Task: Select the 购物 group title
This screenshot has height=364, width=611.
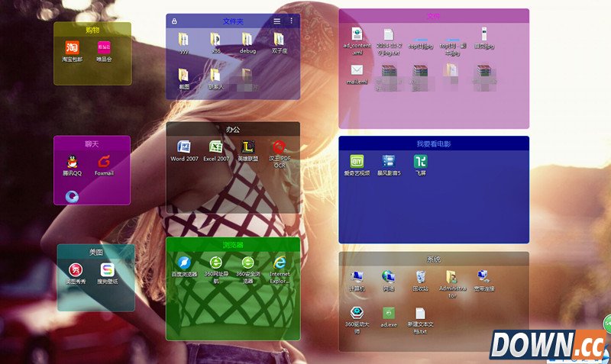Action: 92,30
